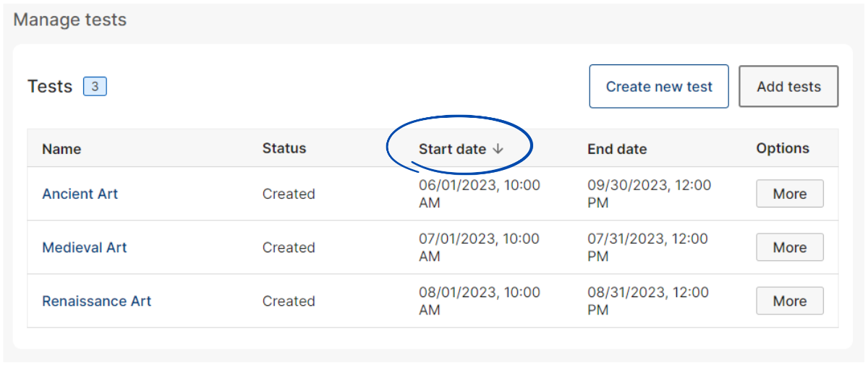
Task: Open More options for Ancient Art
Action: point(790,194)
